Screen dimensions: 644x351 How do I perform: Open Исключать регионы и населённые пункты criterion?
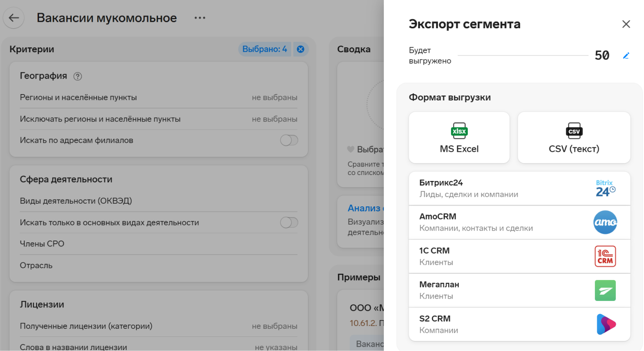coord(159,119)
